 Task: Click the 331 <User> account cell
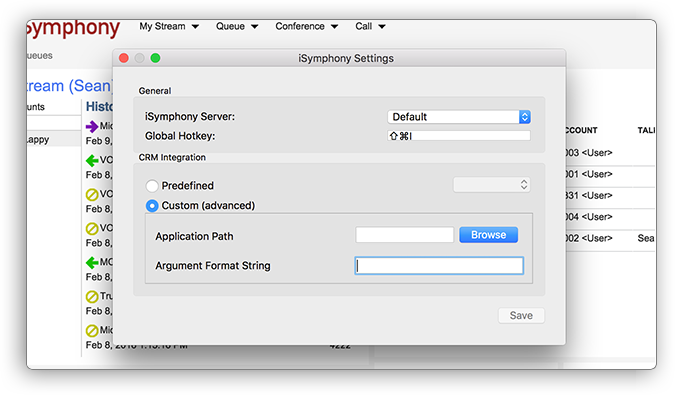click(589, 195)
